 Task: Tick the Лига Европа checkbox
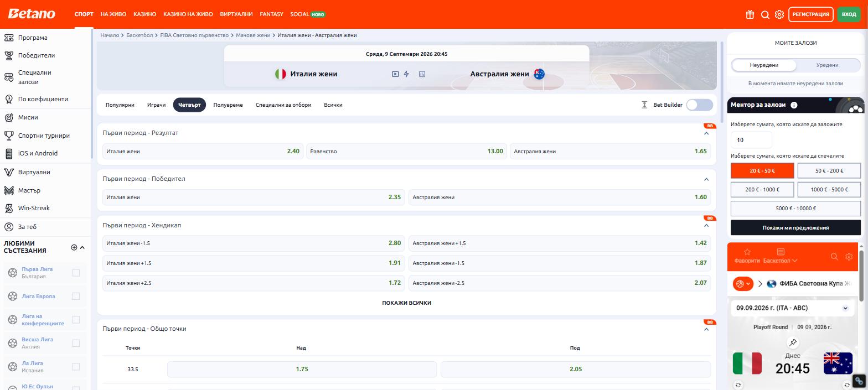pos(76,296)
